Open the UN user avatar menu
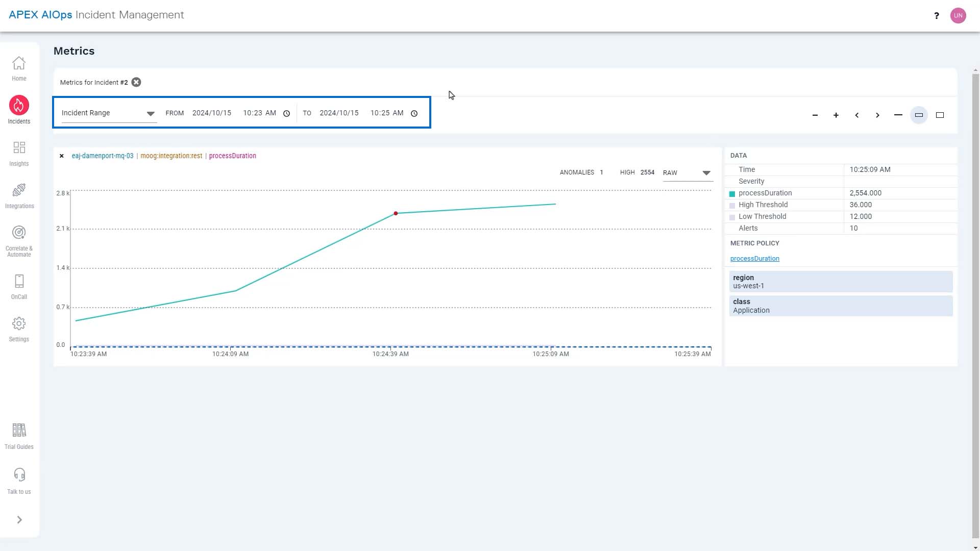 (x=958, y=15)
